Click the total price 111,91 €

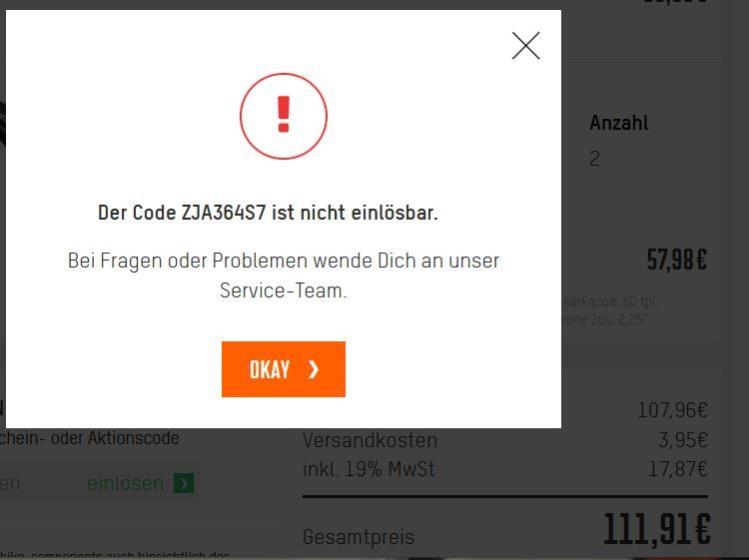coord(657,529)
